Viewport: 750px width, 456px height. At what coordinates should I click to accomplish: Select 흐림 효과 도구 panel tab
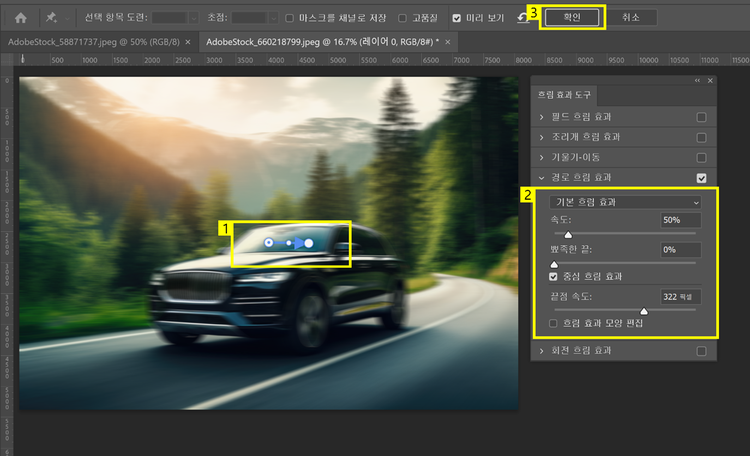pyautogui.click(x=564, y=95)
